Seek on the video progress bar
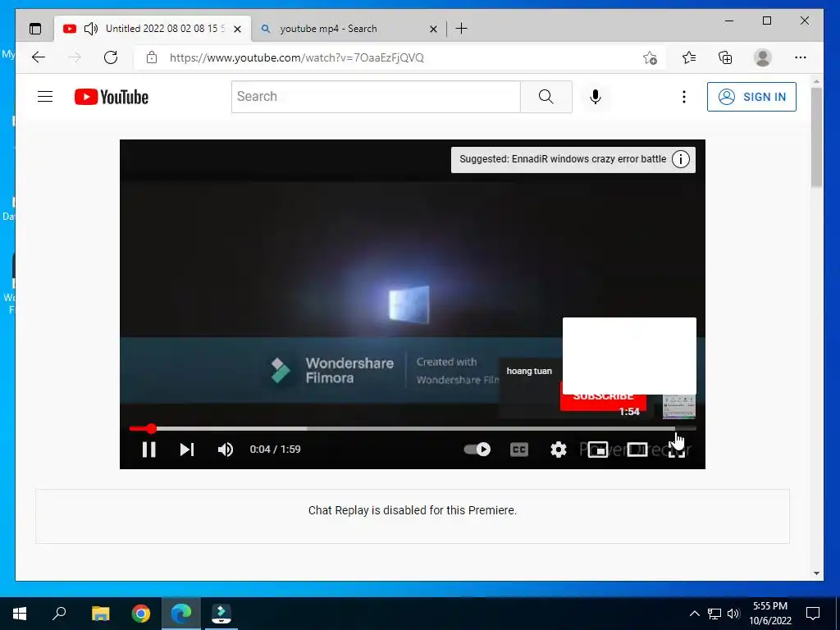 pos(413,428)
